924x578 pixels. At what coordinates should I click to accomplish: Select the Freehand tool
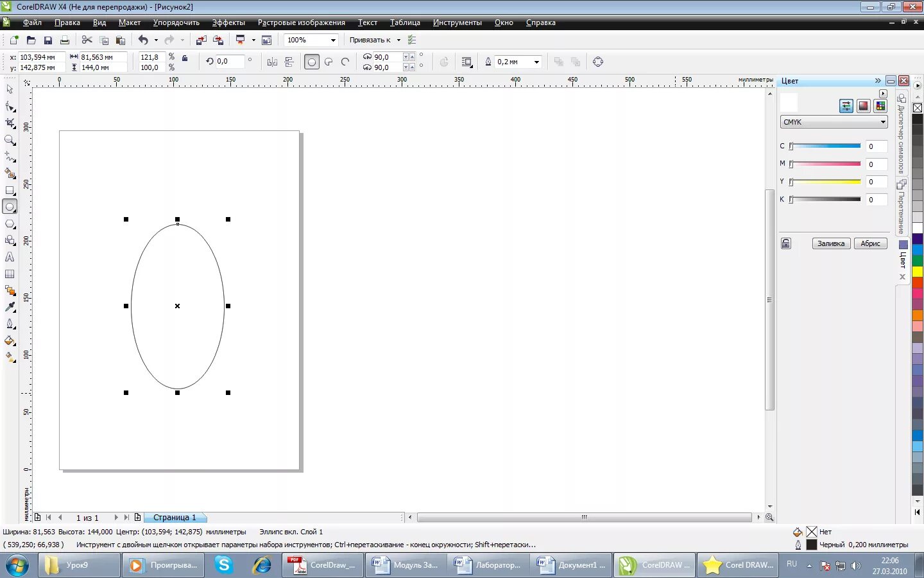pyautogui.click(x=10, y=156)
